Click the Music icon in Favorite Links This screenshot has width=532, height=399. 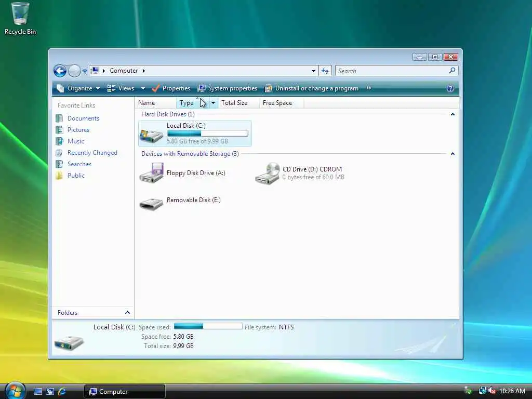tap(59, 141)
